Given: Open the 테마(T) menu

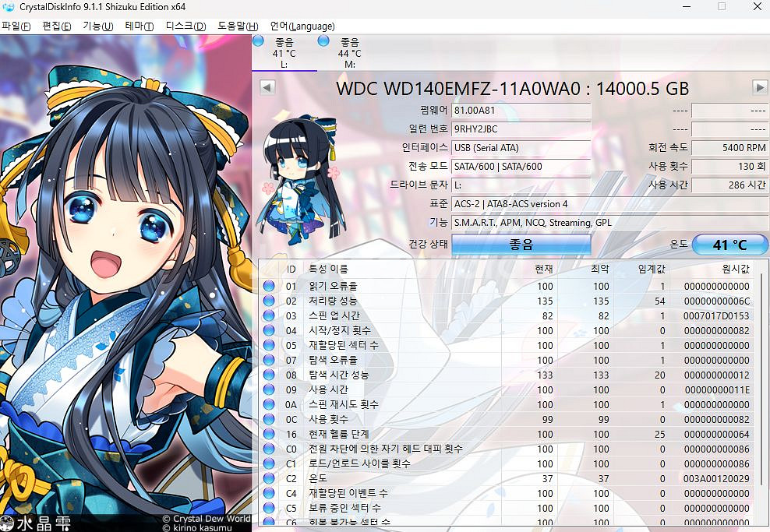Looking at the screenshot, I should [x=139, y=26].
